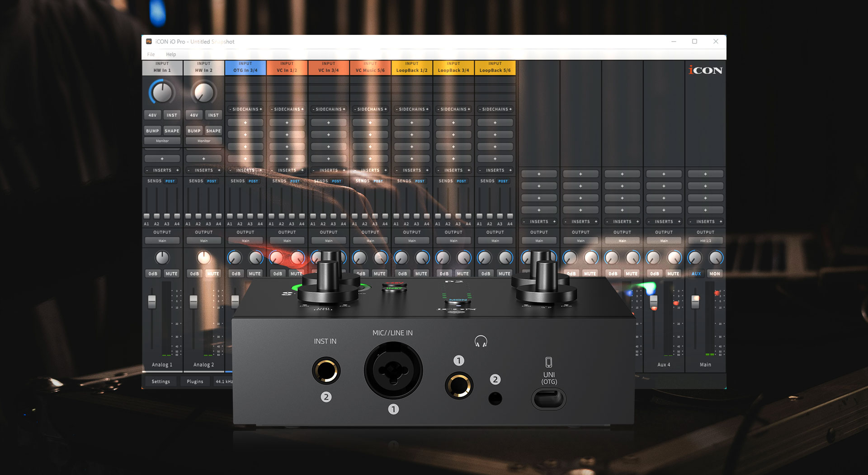Enable 48V phantom power on HW In 2

tap(194, 115)
